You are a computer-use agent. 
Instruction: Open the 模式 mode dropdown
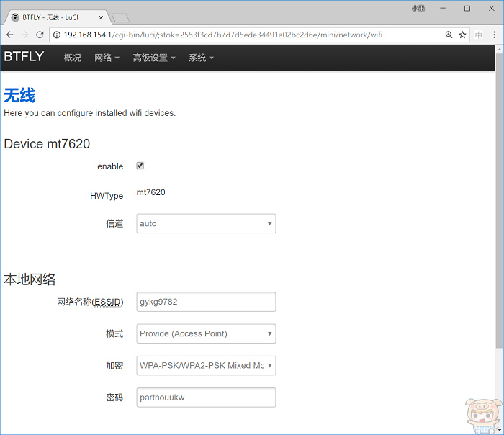[x=206, y=333]
